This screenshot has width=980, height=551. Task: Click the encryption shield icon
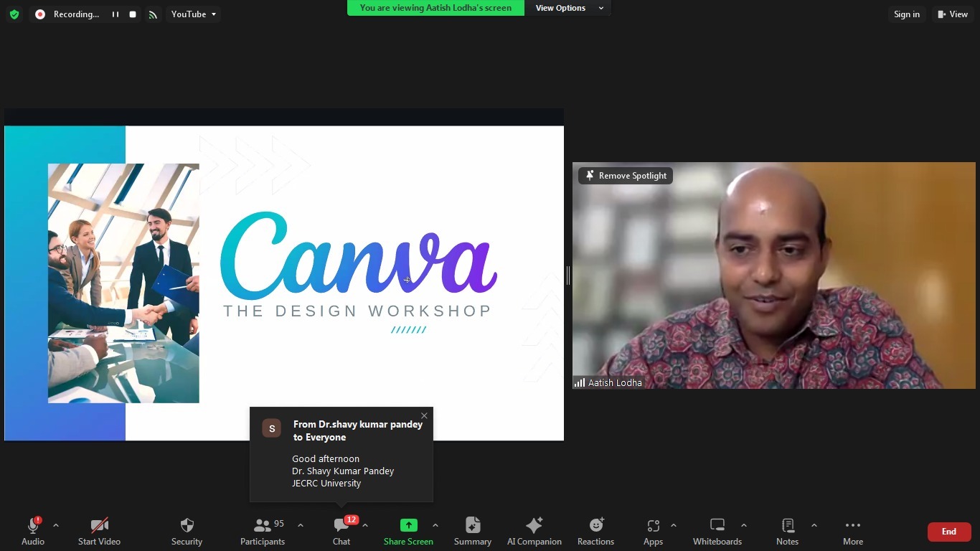click(x=14, y=14)
